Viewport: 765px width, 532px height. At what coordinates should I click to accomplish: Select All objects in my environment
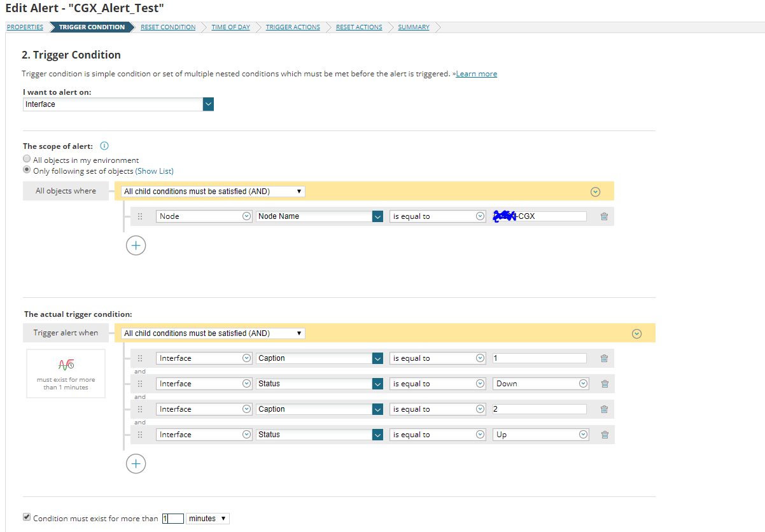pos(27,159)
